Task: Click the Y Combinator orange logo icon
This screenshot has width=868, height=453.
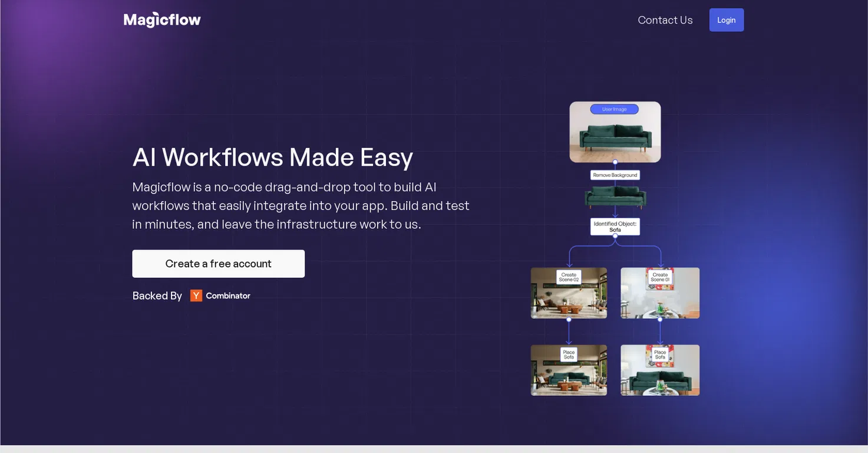Action: click(196, 296)
